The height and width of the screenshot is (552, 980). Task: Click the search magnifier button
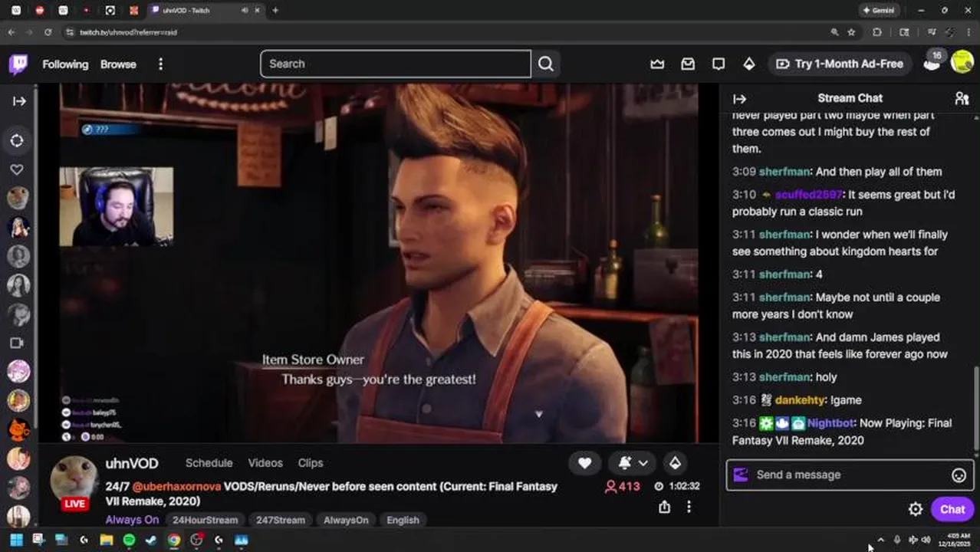pos(546,64)
